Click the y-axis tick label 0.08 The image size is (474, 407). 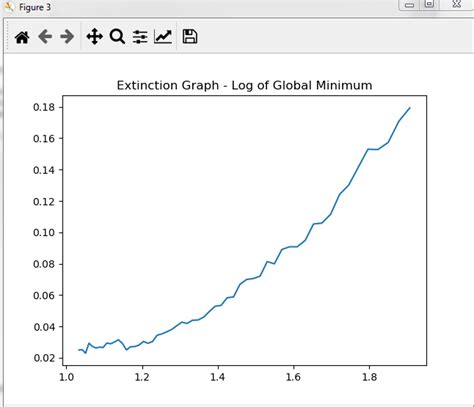[45, 264]
